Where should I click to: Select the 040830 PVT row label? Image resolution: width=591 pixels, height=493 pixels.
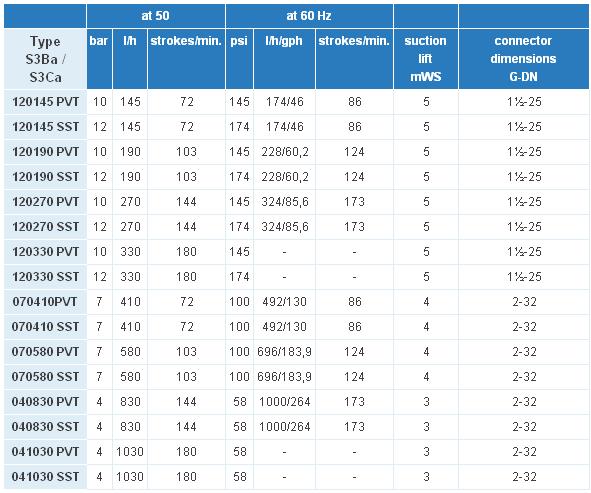pyautogui.click(x=45, y=402)
